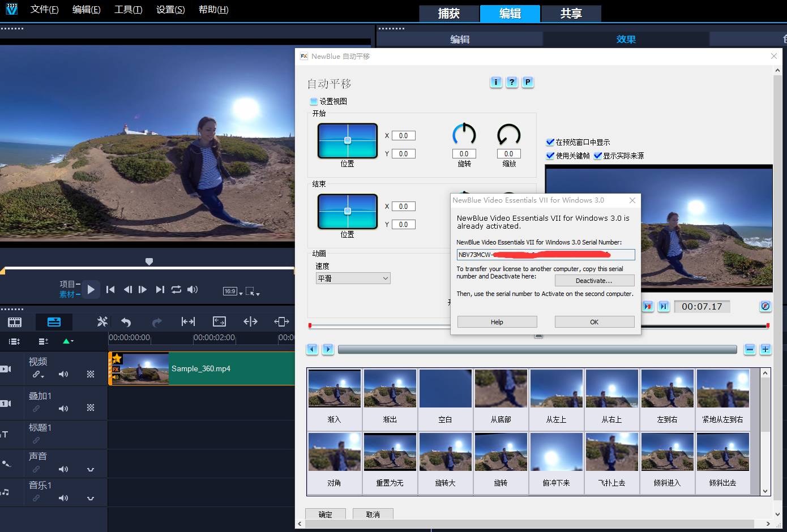
Task: Click the player volume speaker icon
Action: [193, 289]
